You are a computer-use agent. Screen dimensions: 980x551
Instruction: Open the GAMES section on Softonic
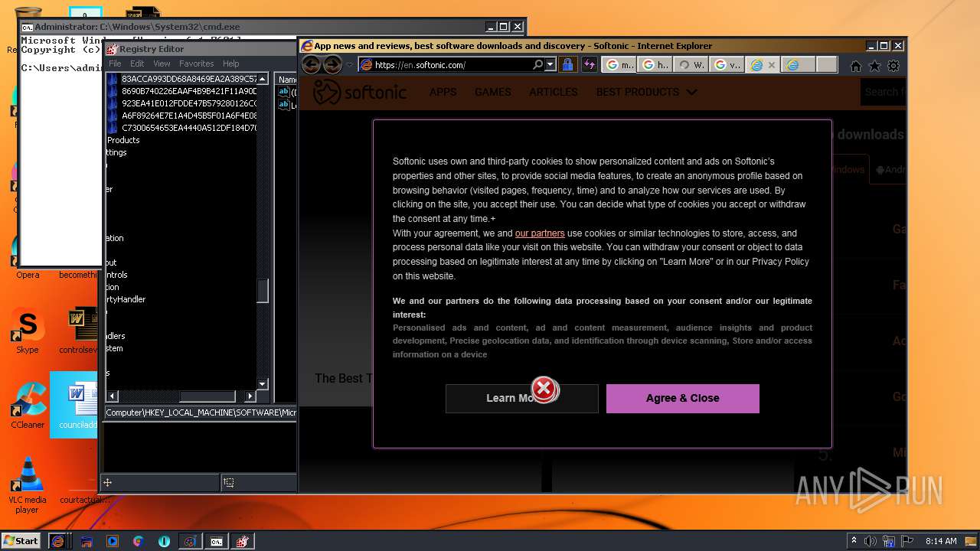point(492,92)
